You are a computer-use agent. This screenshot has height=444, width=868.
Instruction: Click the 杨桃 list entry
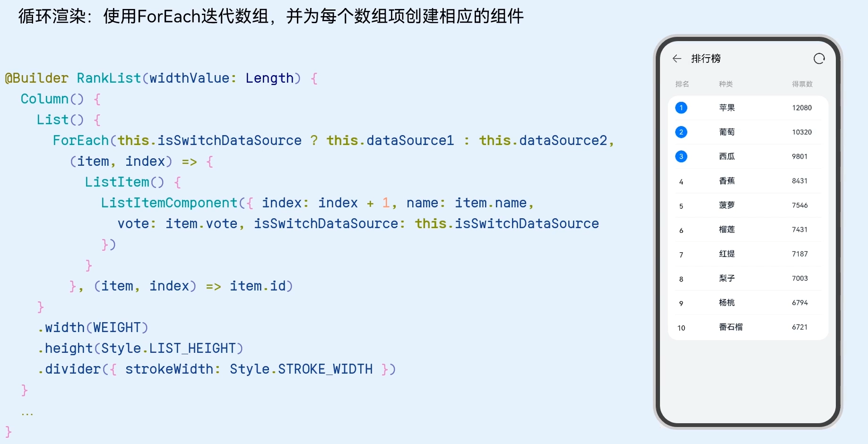point(727,303)
